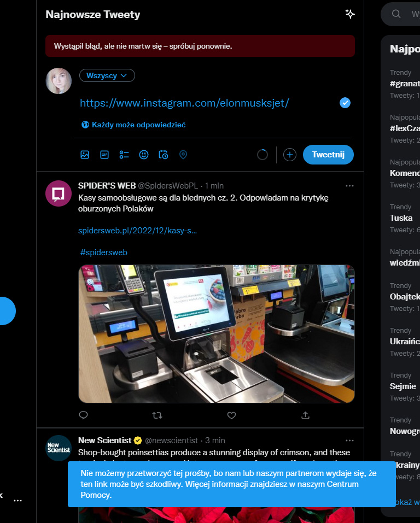Open the spidersweb.pl article link
The width and height of the screenshot is (420, 523).
click(x=138, y=231)
